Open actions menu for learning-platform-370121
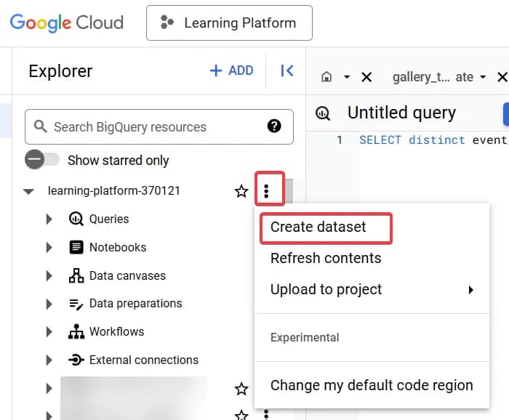 (x=266, y=191)
